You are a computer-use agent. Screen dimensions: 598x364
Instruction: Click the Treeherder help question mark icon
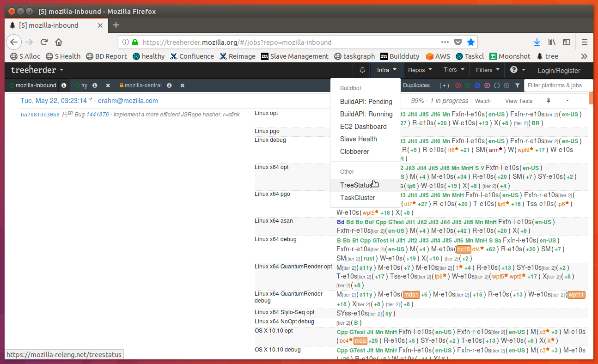(x=513, y=70)
